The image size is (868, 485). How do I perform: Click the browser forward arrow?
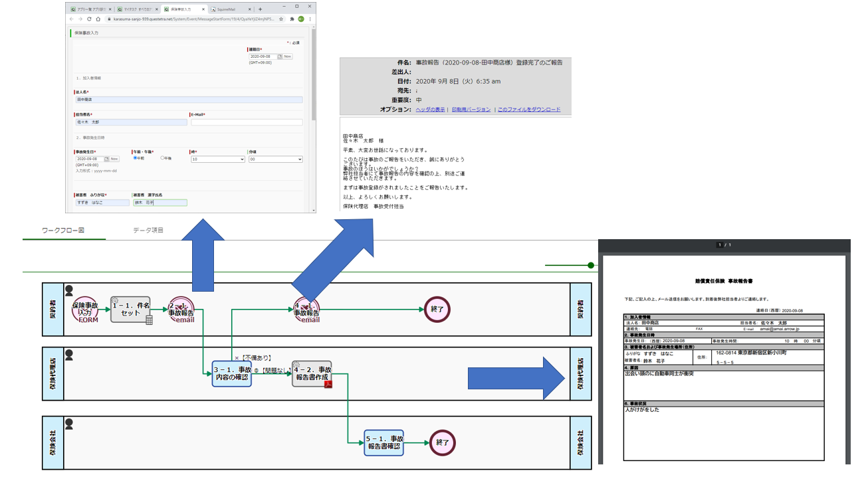click(80, 19)
